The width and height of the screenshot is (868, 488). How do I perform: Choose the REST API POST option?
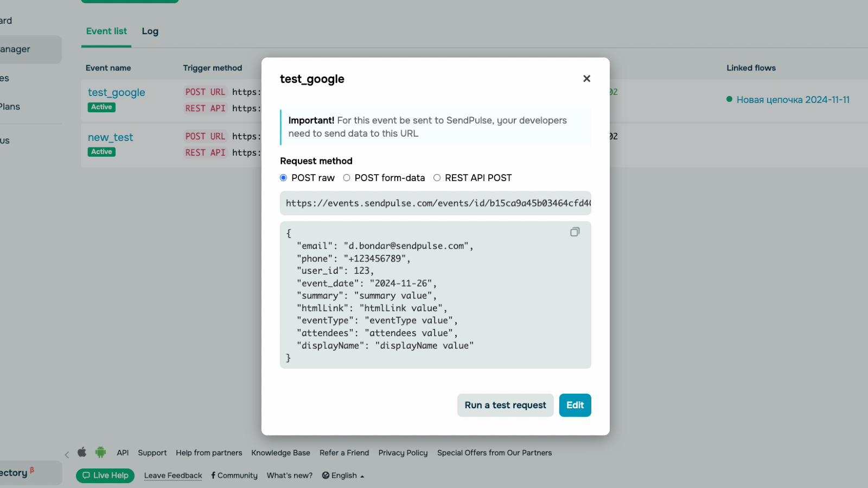[x=437, y=178]
